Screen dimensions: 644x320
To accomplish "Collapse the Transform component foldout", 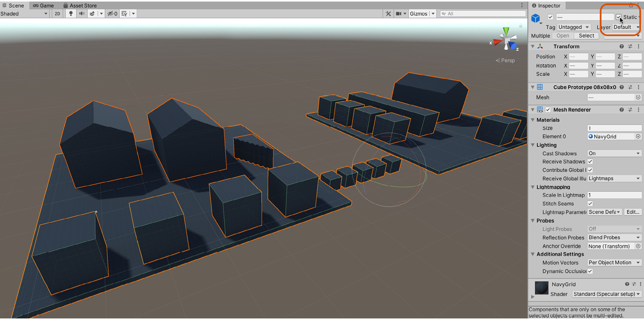I will click(x=533, y=46).
